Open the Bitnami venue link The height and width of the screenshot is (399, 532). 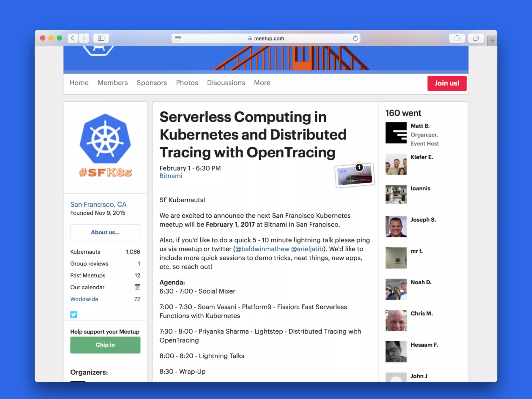[171, 176]
